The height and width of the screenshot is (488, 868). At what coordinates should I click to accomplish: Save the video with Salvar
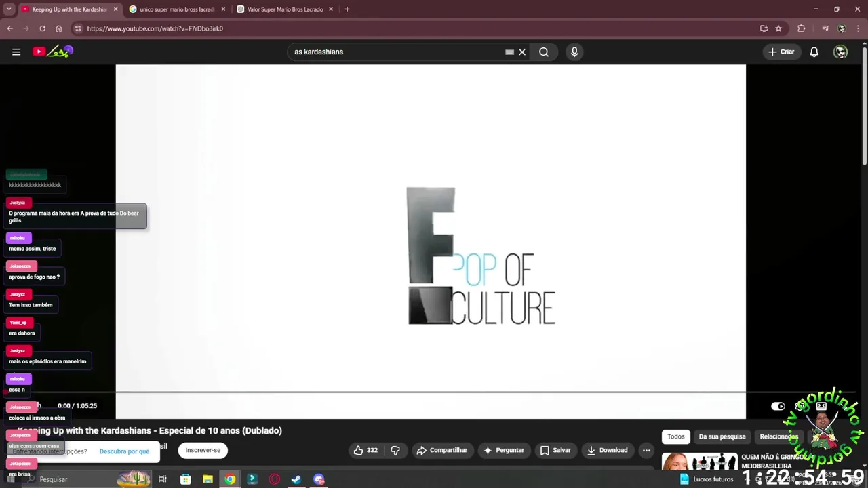555,450
